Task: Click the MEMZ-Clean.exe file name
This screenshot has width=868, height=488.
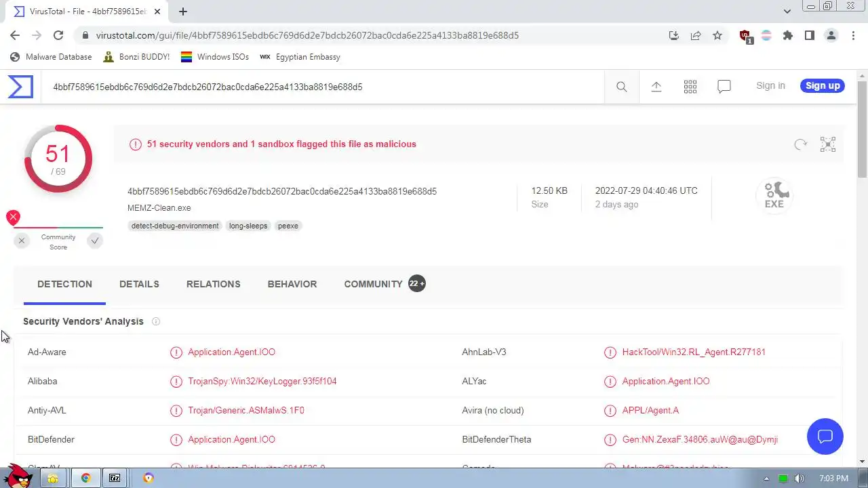Action: pyautogui.click(x=159, y=208)
